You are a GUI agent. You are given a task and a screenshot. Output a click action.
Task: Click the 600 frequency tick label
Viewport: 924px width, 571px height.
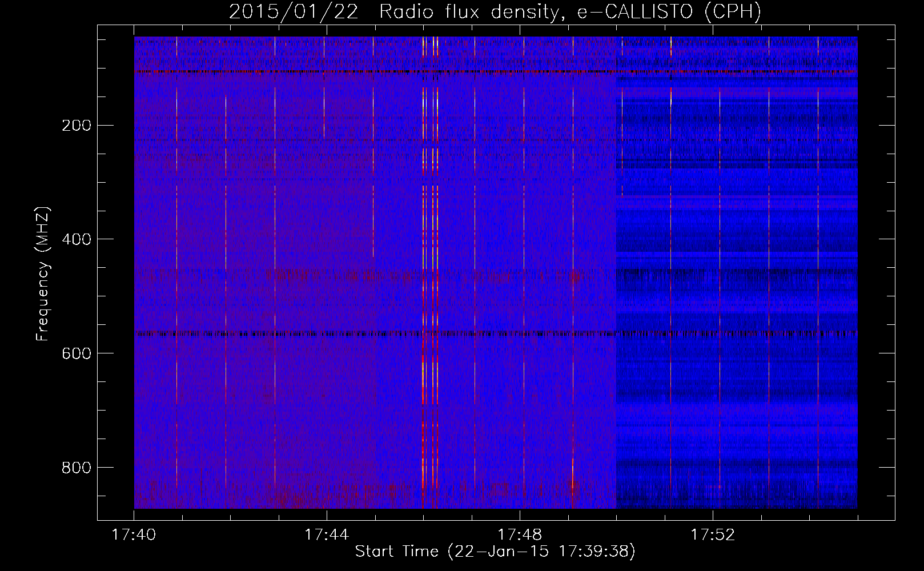coord(76,353)
